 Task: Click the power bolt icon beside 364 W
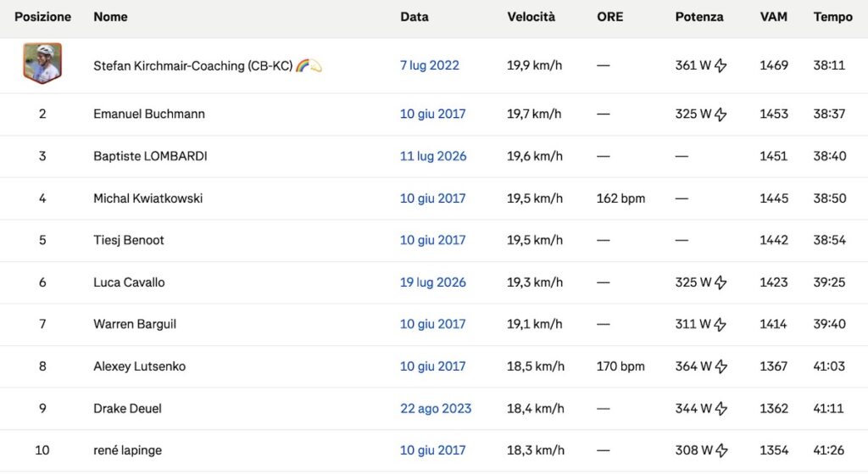point(721,366)
